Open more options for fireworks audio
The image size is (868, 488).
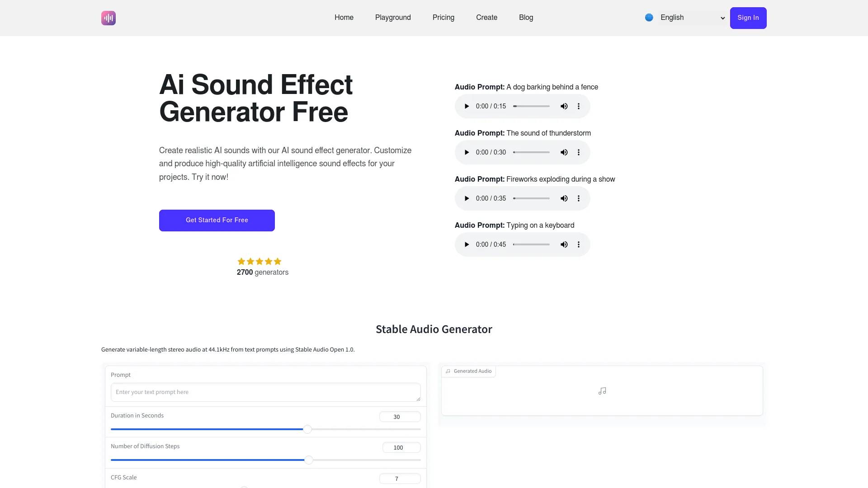coord(578,198)
